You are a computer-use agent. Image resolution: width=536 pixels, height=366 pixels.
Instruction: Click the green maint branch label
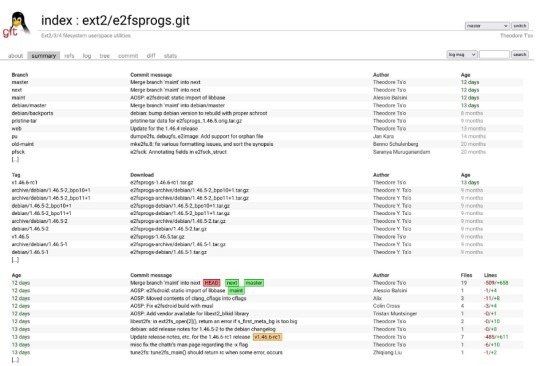pos(236,290)
